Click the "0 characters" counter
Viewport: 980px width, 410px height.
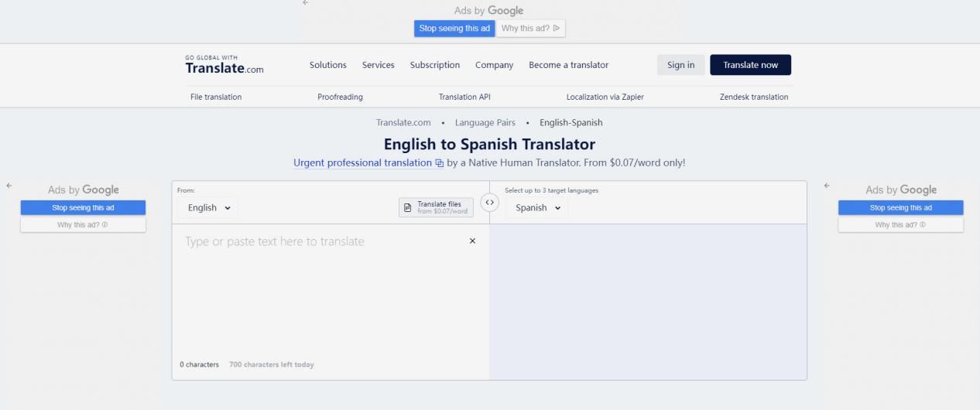point(200,364)
